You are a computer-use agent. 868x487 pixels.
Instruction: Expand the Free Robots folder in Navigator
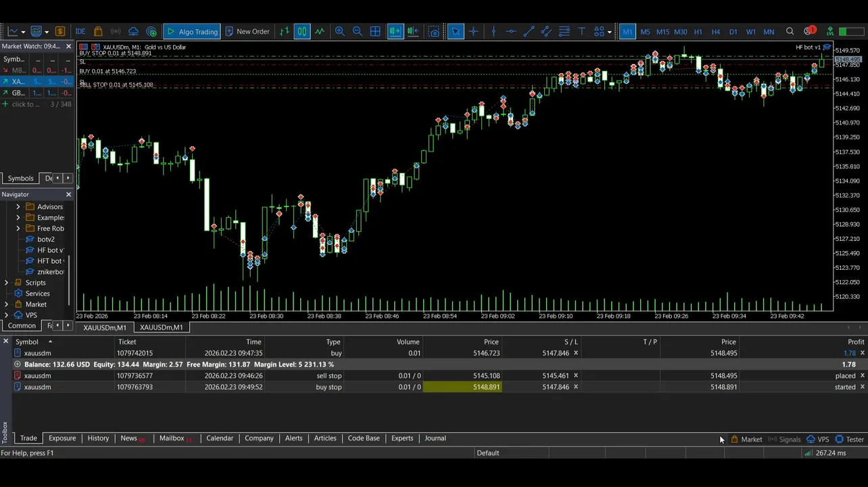[18, 228]
